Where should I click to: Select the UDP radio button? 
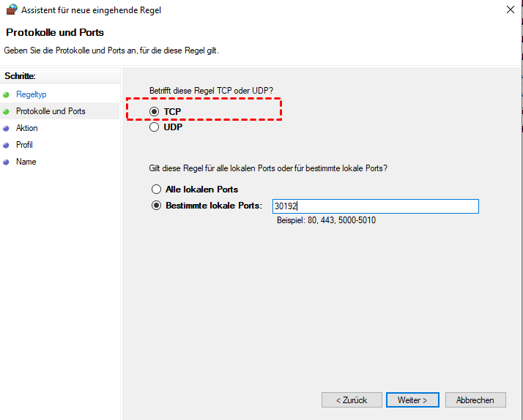click(155, 127)
